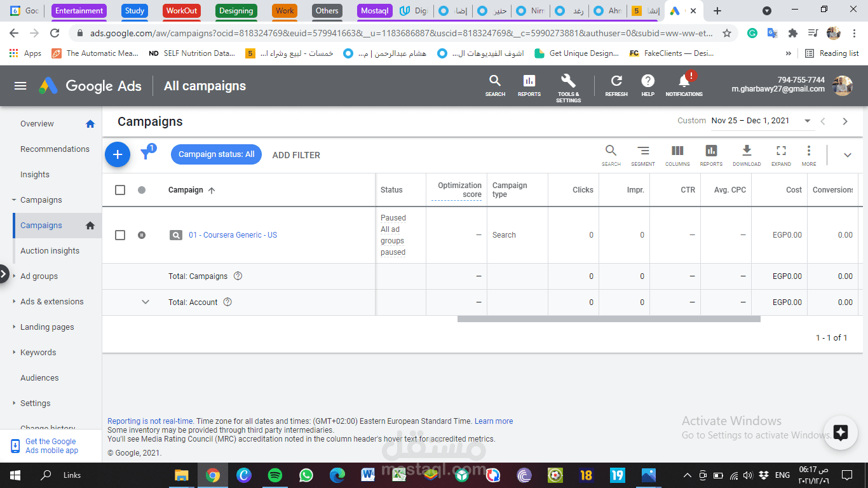Open a new browser tab
This screenshot has width=868, height=488.
(x=717, y=11)
